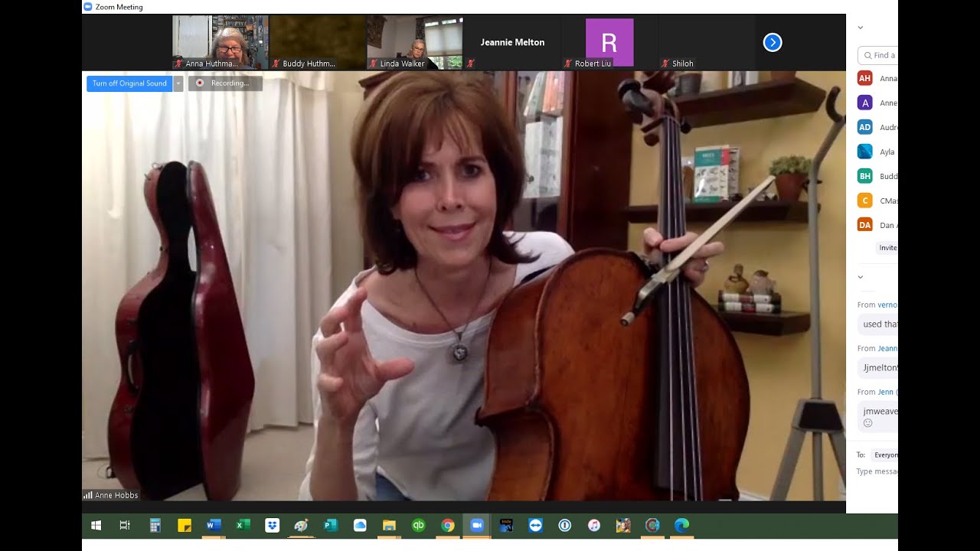Open File Explorer from the taskbar
The height and width of the screenshot is (551, 980).
tap(389, 525)
